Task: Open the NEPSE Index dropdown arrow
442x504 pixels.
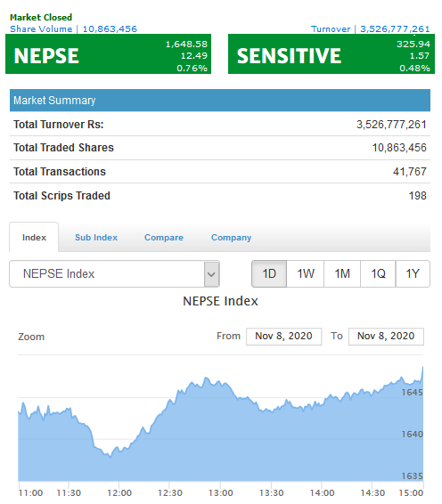Action: 211,274
